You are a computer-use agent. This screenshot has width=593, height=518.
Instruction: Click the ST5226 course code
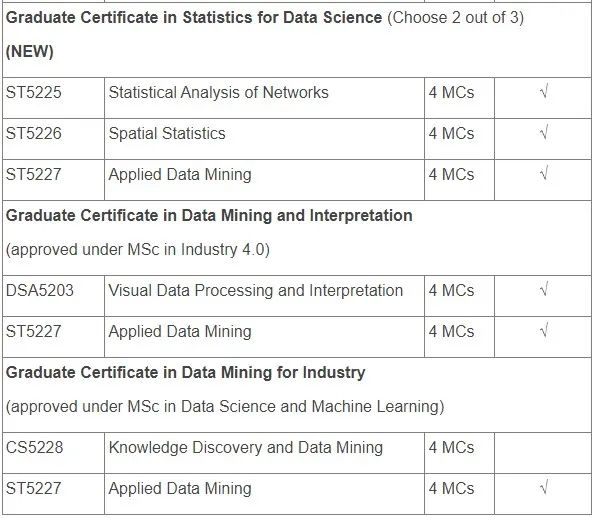33,133
